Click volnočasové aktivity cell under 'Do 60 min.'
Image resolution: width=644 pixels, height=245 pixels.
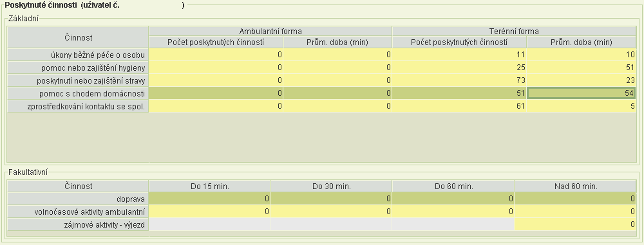coord(453,212)
